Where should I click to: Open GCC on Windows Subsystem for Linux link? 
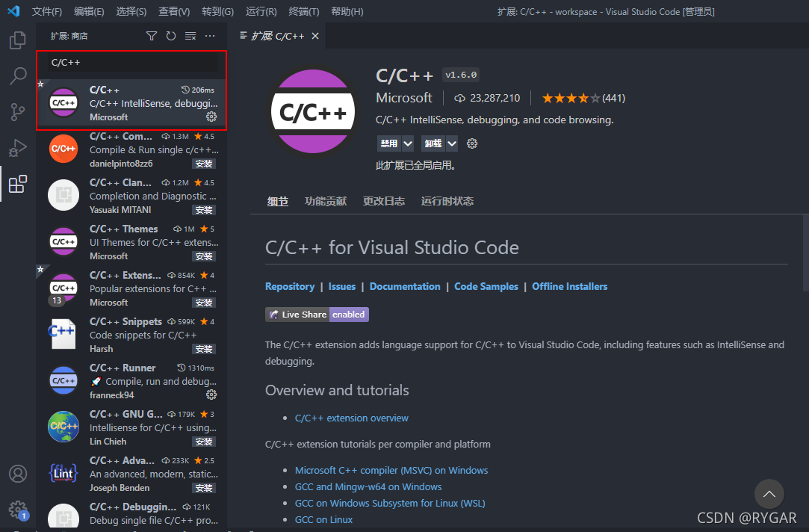(389, 503)
